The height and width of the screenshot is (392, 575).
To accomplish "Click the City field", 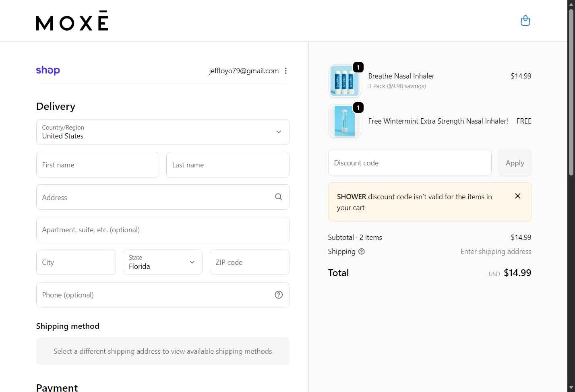I will click(76, 262).
